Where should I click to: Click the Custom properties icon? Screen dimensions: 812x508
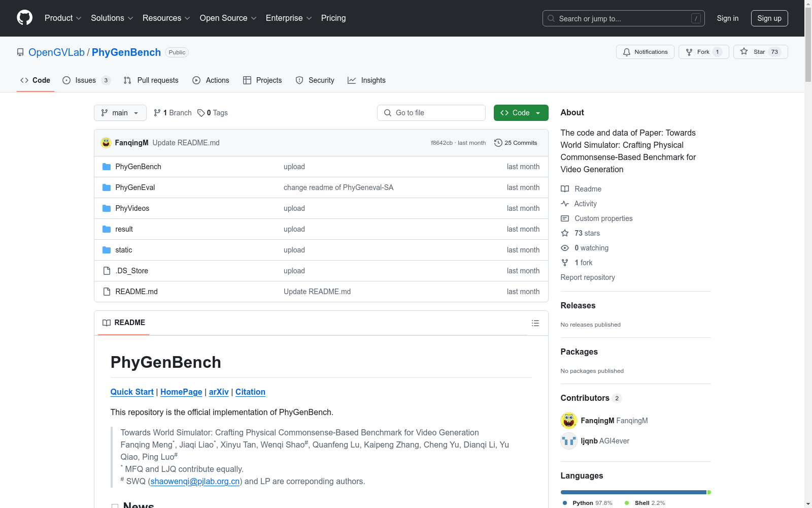pos(565,218)
